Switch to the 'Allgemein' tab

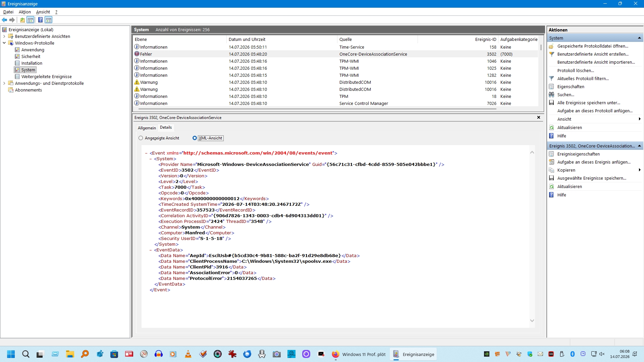click(x=147, y=128)
